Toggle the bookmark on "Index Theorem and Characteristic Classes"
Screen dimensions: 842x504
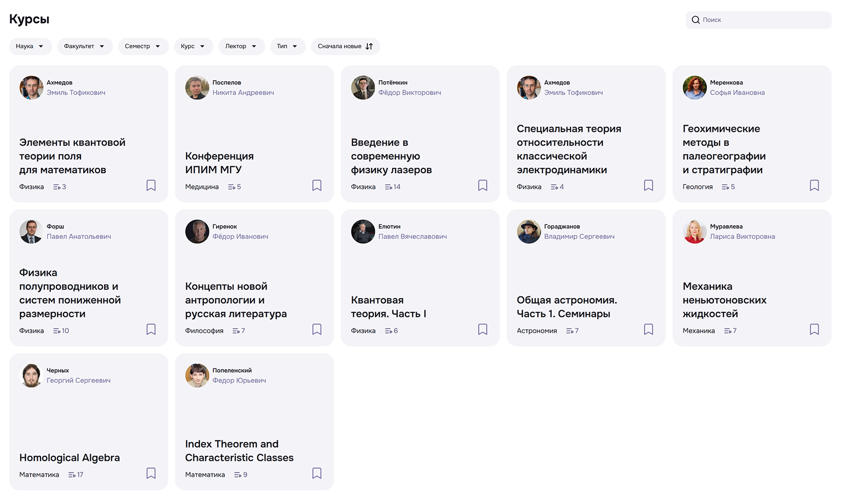point(316,473)
